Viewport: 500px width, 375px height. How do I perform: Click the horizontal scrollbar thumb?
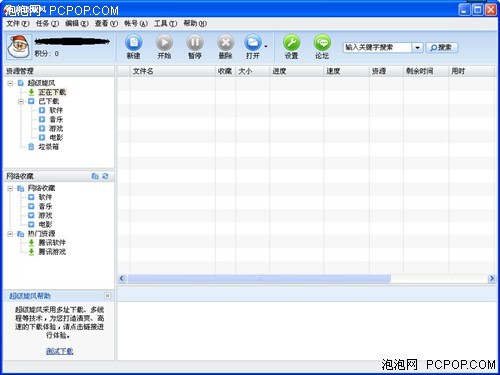(259, 279)
